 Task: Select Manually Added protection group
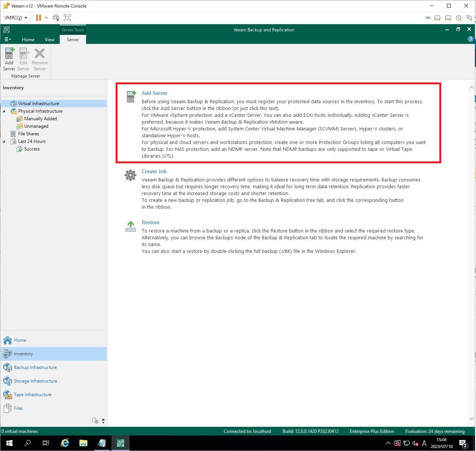(x=40, y=118)
